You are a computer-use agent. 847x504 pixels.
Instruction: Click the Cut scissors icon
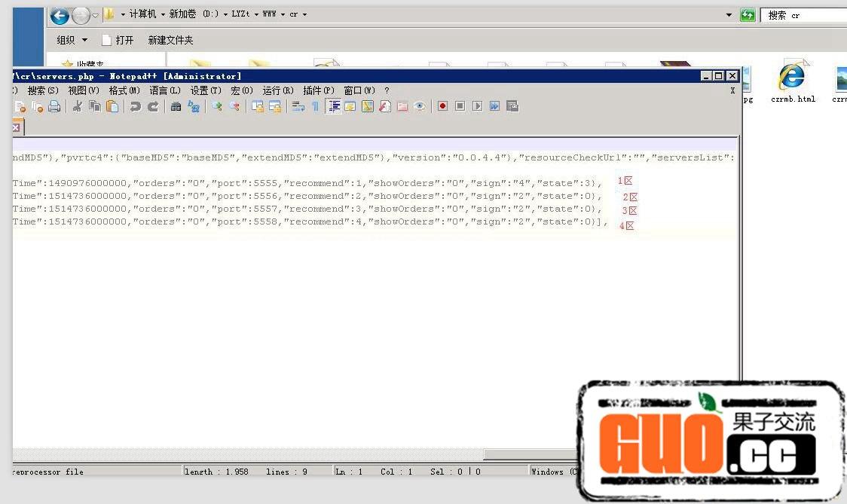click(x=77, y=107)
